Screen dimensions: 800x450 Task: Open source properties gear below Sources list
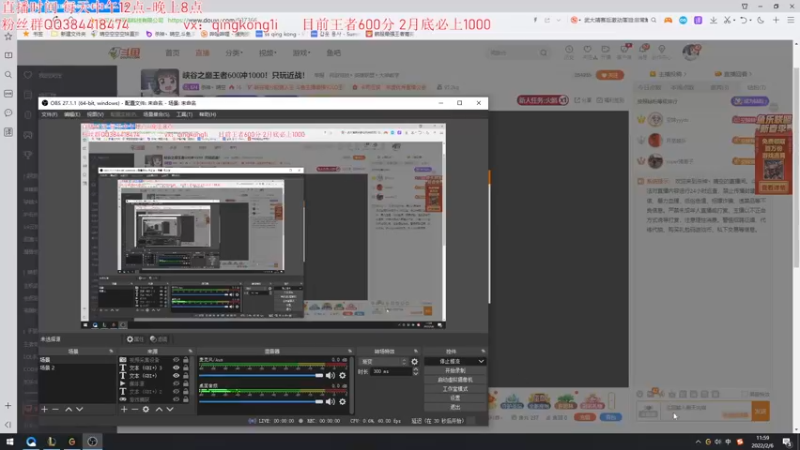pos(146,409)
